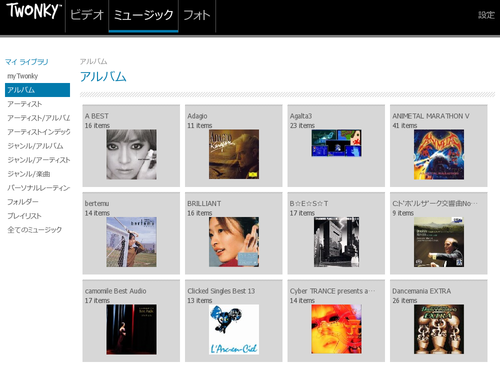Screen dimensions: 500x366
Task: Click the Adagio album title
Action: coord(197,116)
